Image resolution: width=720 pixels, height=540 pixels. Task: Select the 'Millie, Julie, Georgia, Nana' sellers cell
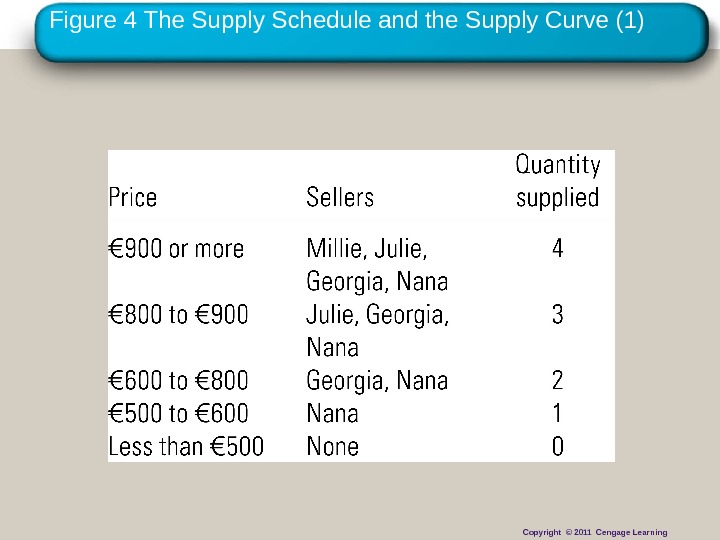(377, 264)
